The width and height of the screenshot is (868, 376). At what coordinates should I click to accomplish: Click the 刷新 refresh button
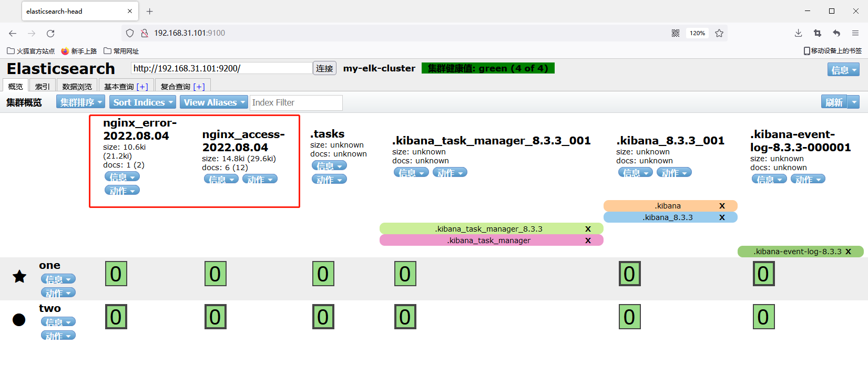point(834,102)
